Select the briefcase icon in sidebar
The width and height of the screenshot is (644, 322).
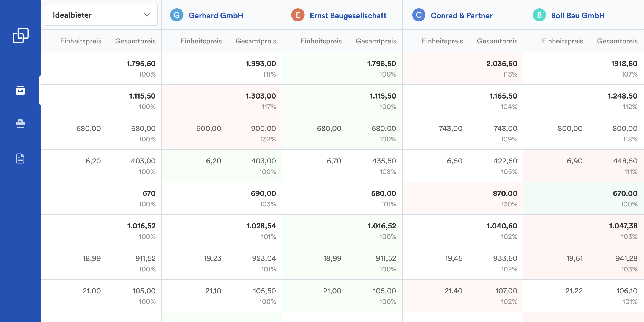(20, 124)
